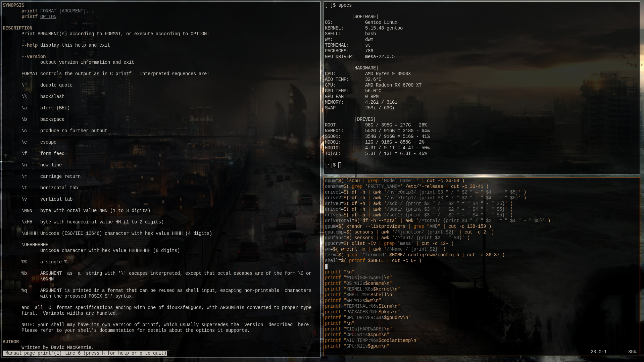The width and height of the screenshot is (644, 362).
Task: Click the --help option text
Action: 30,45
